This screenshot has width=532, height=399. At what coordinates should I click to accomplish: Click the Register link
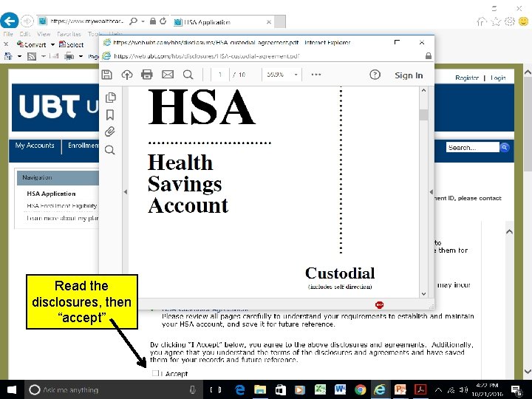coord(467,78)
